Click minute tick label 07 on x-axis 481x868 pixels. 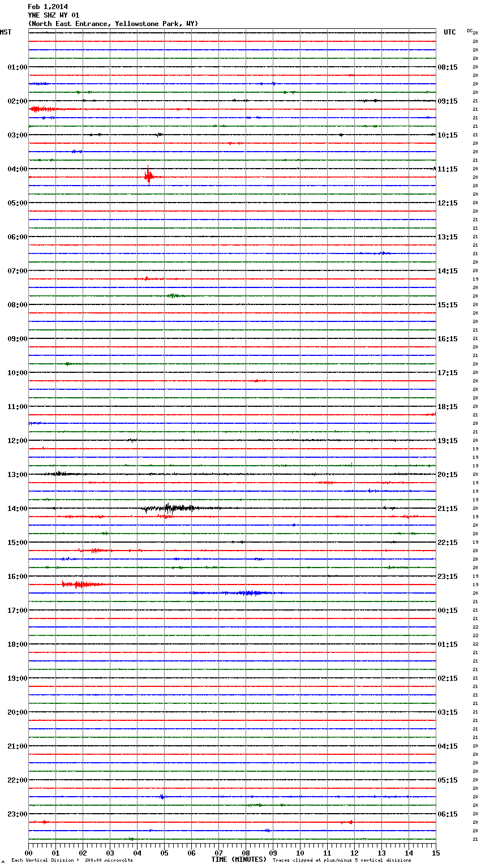pyautogui.click(x=218, y=853)
